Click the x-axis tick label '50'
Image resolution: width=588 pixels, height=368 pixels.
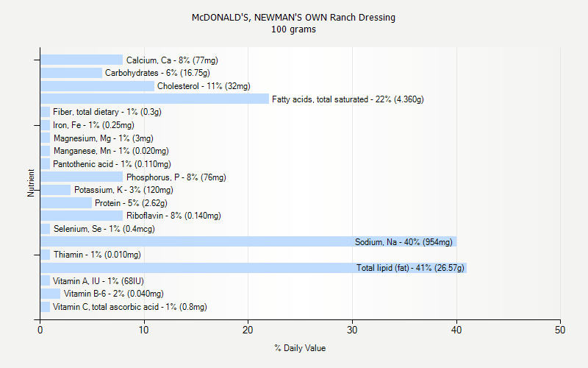[x=560, y=330]
